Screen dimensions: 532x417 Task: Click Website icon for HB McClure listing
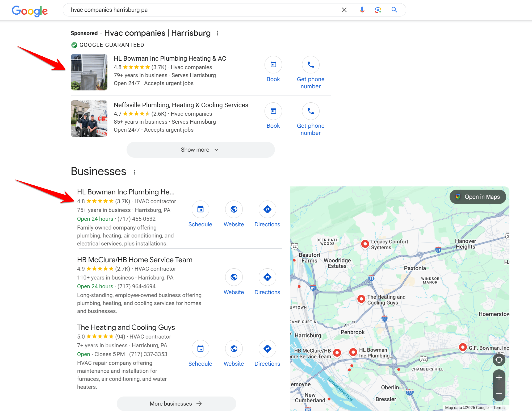tap(234, 277)
